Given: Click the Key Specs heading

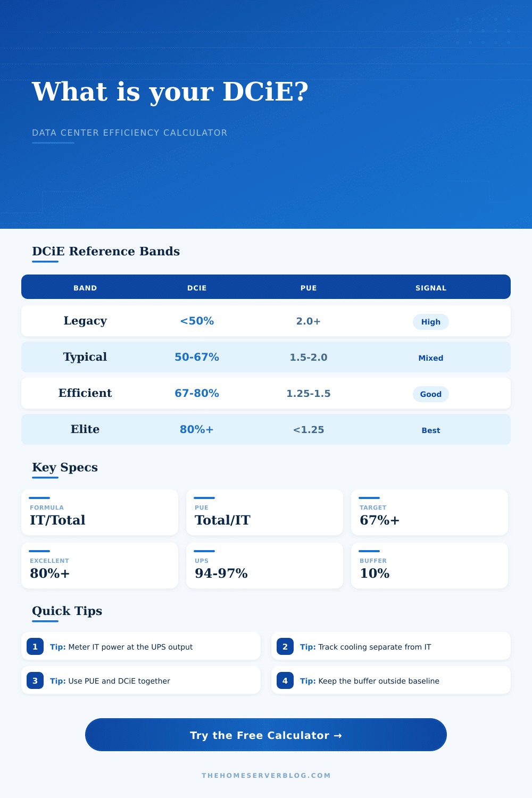Looking at the screenshot, I should tap(65, 467).
